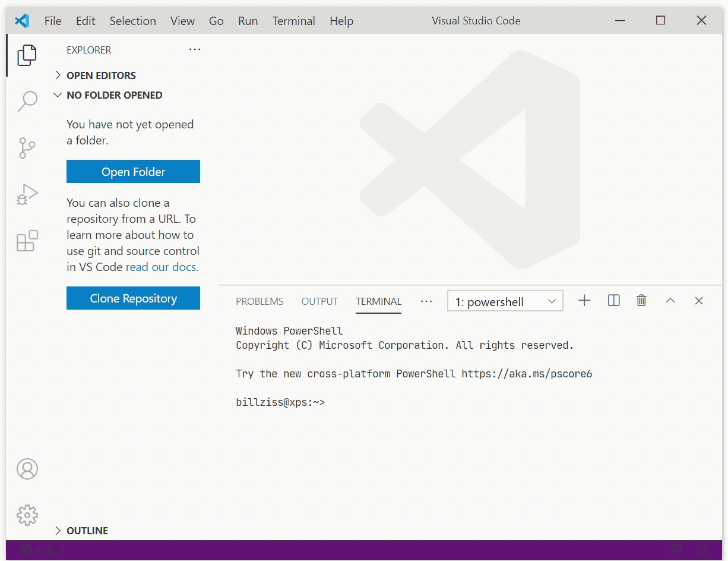Maximize the Visual Studio Code window
The image size is (728, 561).
coord(660,21)
